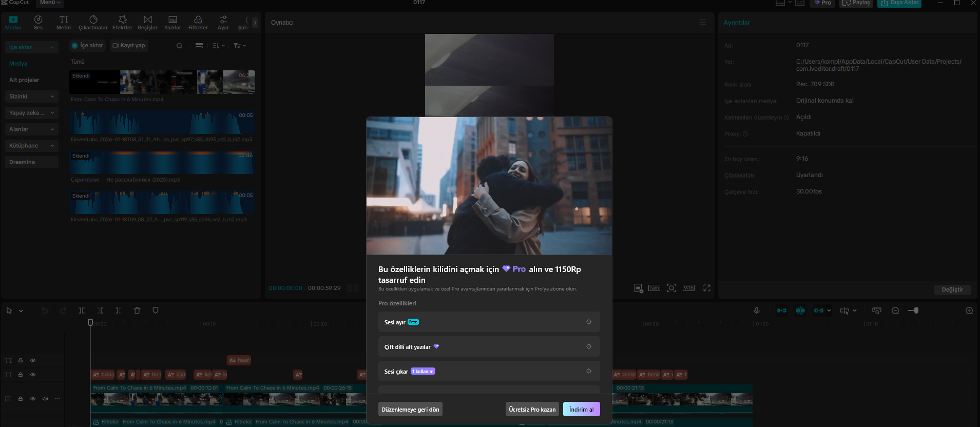Toggle main track magnet
This screenshot has height=427, width=980.
pyautogui.click(x=782, y=310)
